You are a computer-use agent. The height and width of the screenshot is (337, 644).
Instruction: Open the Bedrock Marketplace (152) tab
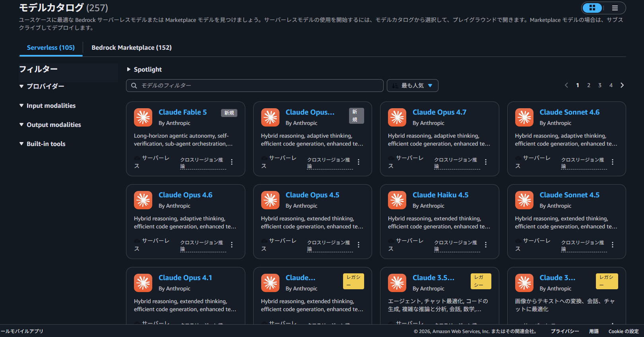pos(132,48)
